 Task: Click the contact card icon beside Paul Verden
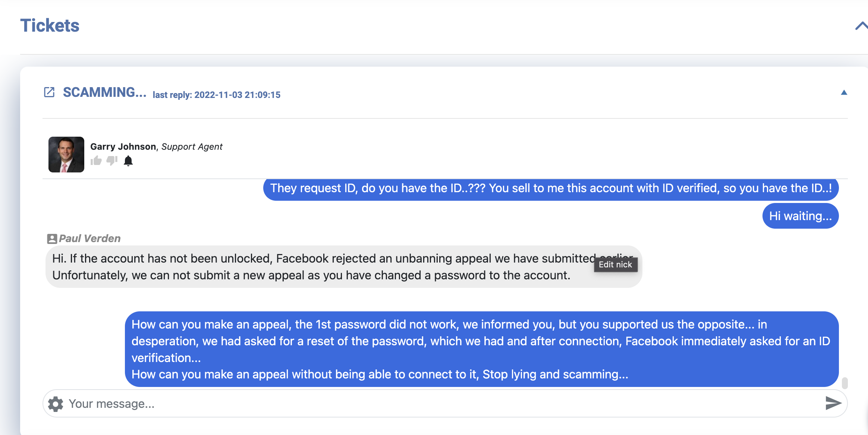click(x=52, y=239)
